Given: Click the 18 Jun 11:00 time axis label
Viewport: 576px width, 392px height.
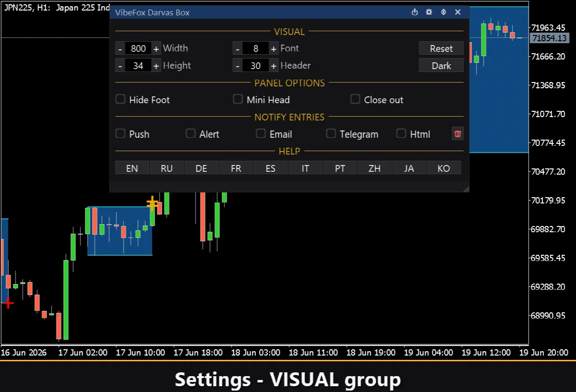Looking at the screenshot, I should point(313,353).
